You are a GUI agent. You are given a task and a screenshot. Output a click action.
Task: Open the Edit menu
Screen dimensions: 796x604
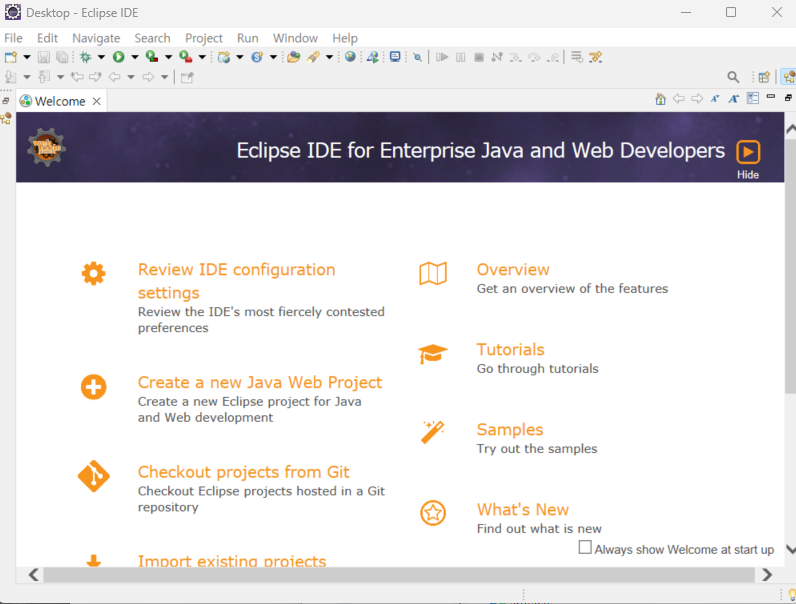(47, 38)
